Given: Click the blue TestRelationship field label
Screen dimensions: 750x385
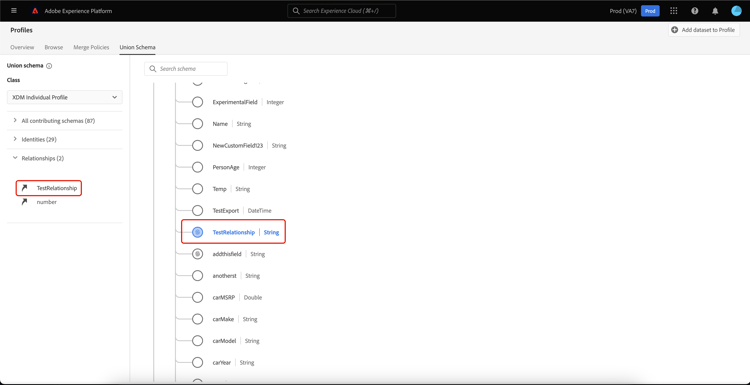Looking at the screenshot, I should 234,232.
